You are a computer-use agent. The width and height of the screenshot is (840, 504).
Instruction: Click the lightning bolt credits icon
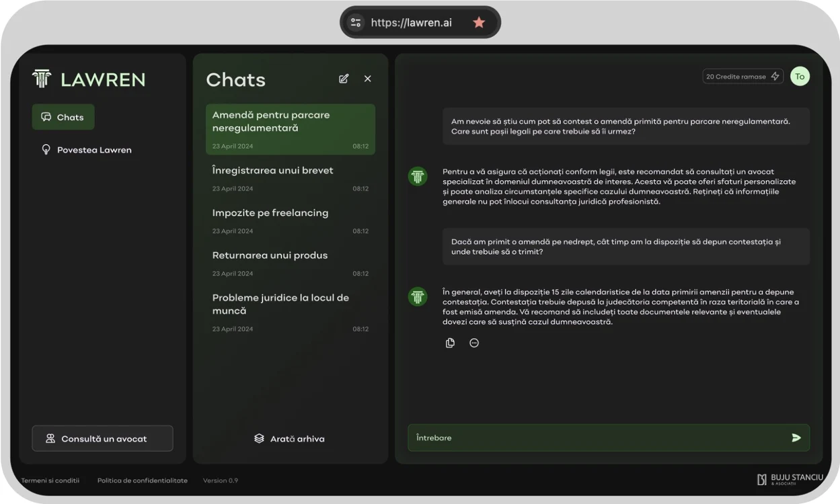775,77
